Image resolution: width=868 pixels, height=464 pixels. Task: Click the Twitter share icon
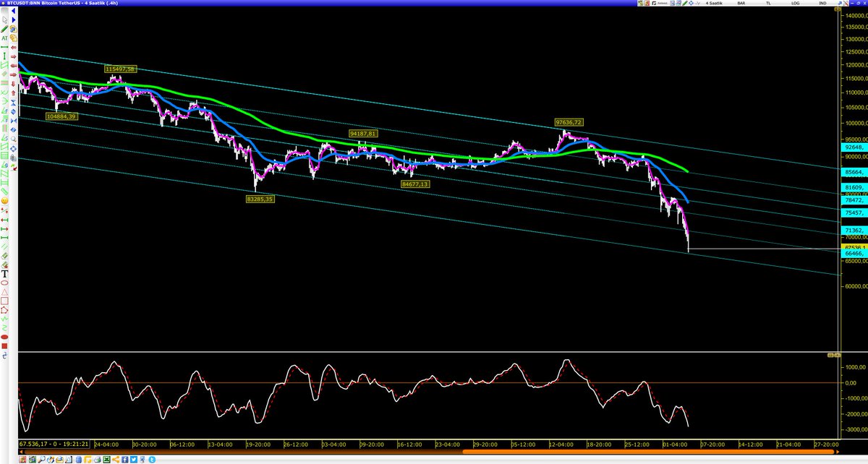pos(134,460)
